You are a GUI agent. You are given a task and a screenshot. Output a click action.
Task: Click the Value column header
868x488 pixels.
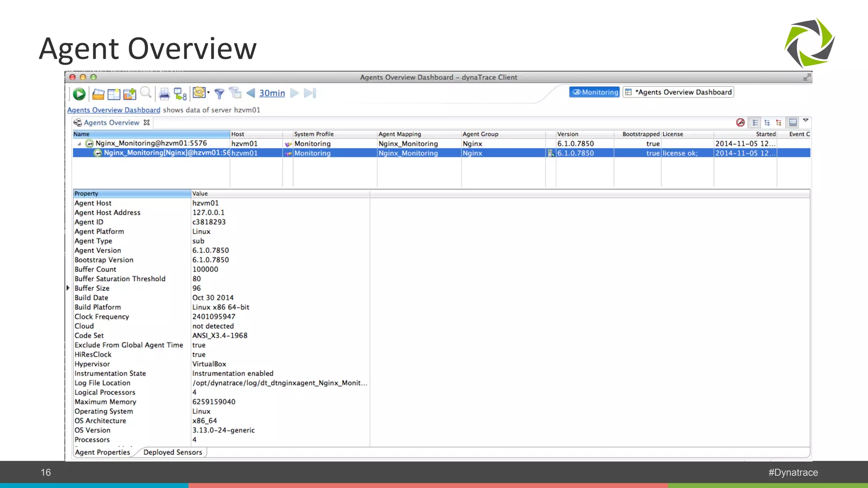(x=280, y=193)
